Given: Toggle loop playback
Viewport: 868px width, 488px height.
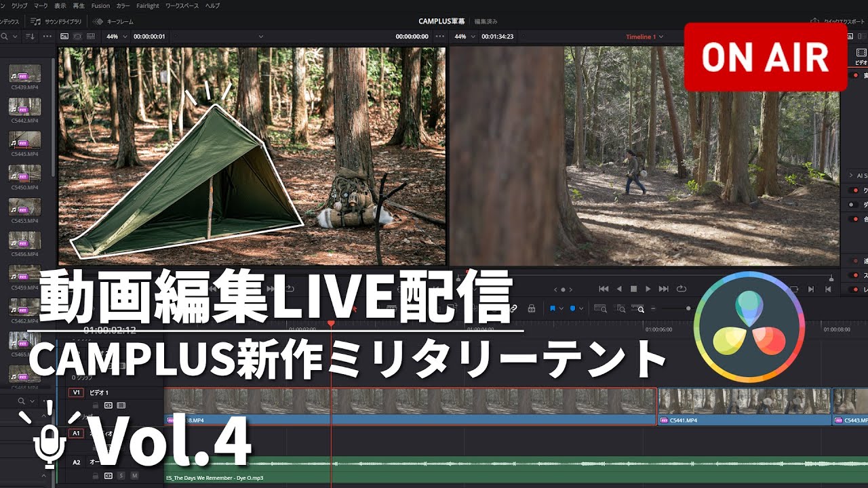Looking at the screenshot, I should point(681,289).
